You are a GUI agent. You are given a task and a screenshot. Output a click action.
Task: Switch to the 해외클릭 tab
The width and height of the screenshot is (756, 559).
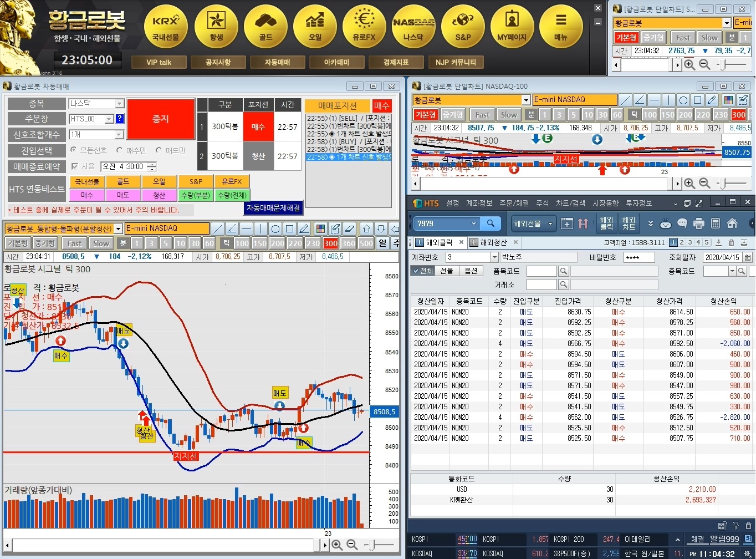438,242
